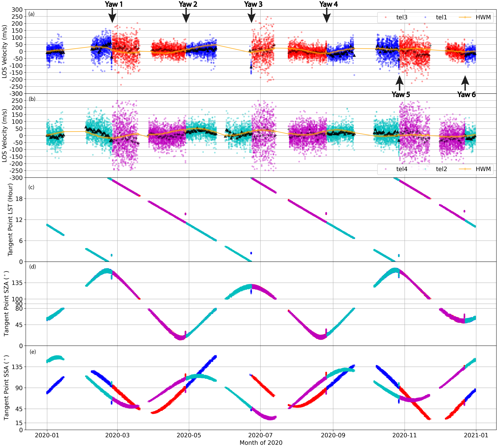Click the "(a)" panel label
This screenshot has height=448, width=500.
[x=32, y=14]
